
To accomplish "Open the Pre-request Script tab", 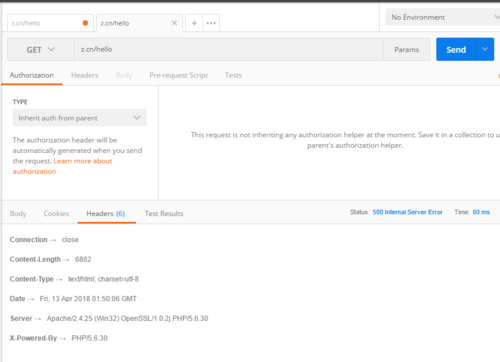I will pyautogui.click(x=178, y=75).
